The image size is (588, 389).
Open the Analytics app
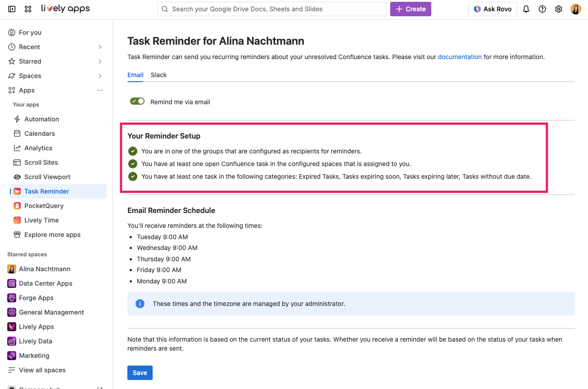(38, 148)
